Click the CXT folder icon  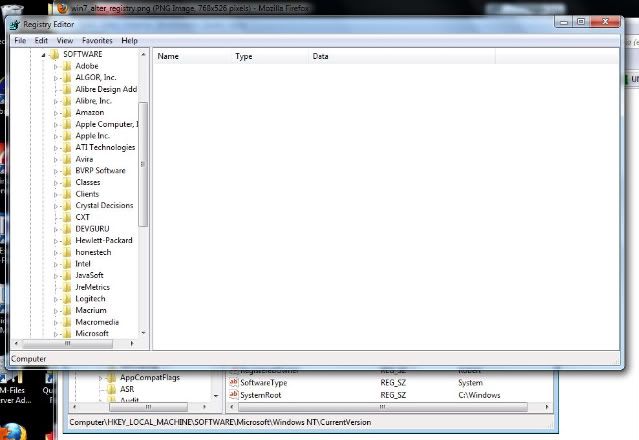(67, 218)
